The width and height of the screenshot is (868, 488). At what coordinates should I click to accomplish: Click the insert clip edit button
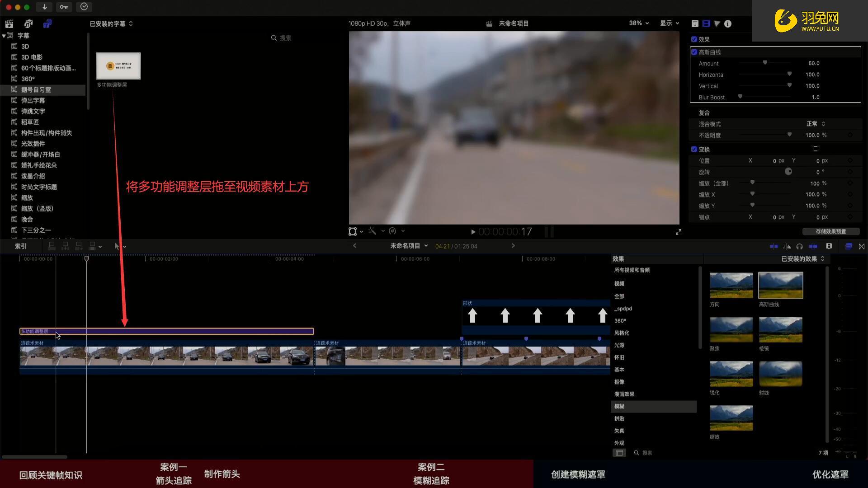point(66,246)
